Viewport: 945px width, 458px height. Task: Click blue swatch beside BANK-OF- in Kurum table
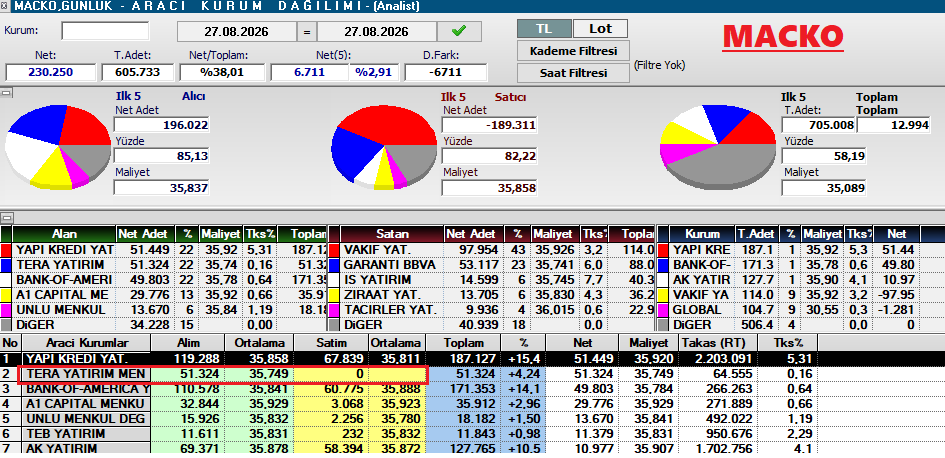tap(663, 265)
